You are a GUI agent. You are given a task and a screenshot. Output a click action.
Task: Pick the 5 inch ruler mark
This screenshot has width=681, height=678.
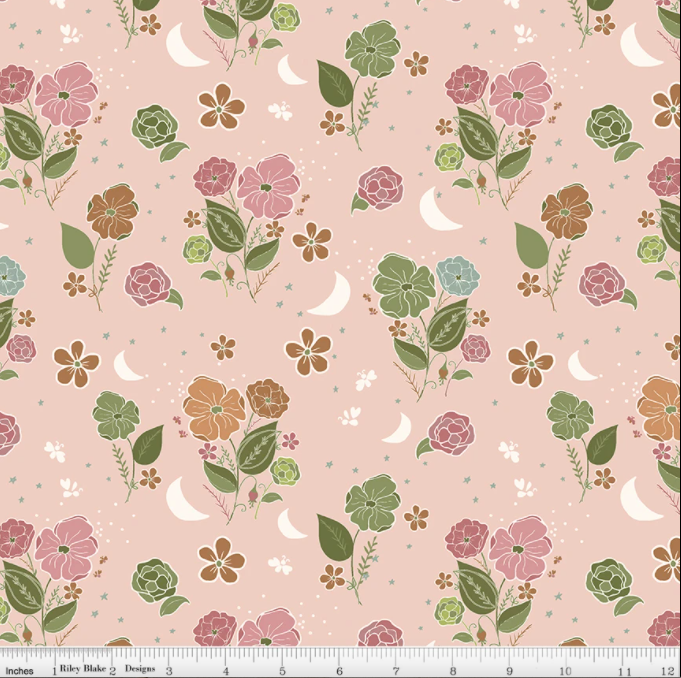point(283,669)
